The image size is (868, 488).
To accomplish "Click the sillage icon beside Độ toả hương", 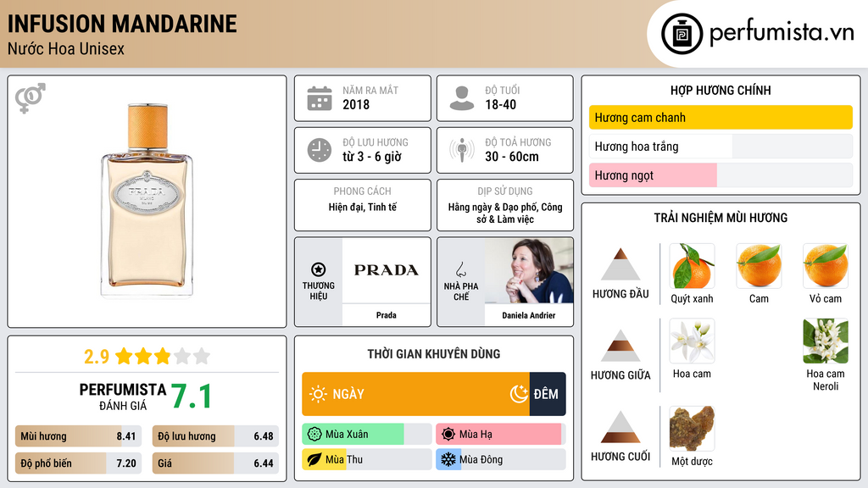I will point(462,150).
